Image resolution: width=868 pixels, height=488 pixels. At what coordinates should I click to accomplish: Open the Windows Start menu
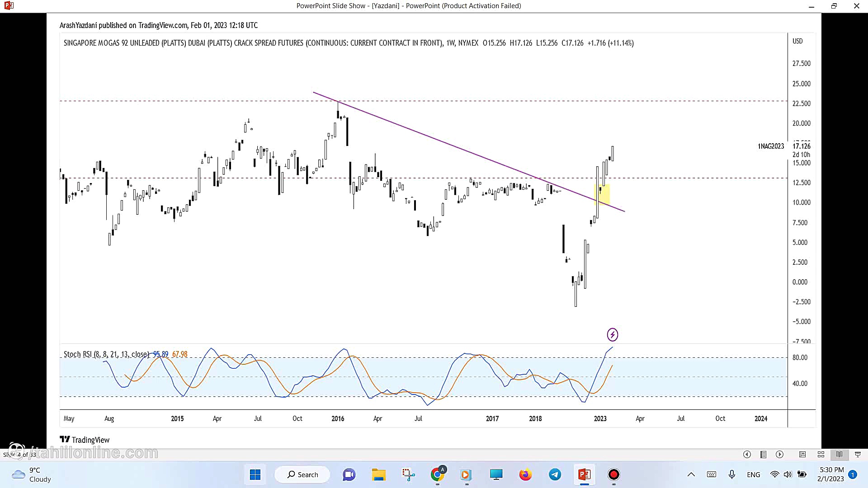pos(255,474)
